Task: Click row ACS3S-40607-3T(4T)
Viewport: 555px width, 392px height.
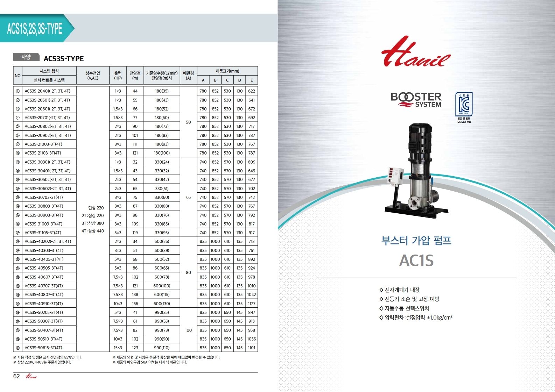Action: pyautogui.click(x=135, y=277)
